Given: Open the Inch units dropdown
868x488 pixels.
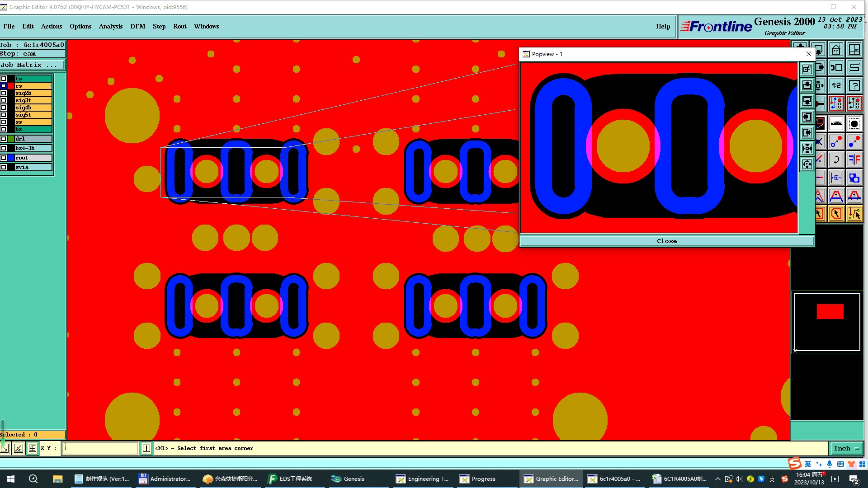Looking at the screenshot, I should pyautogui.click(x=846, y=448).
